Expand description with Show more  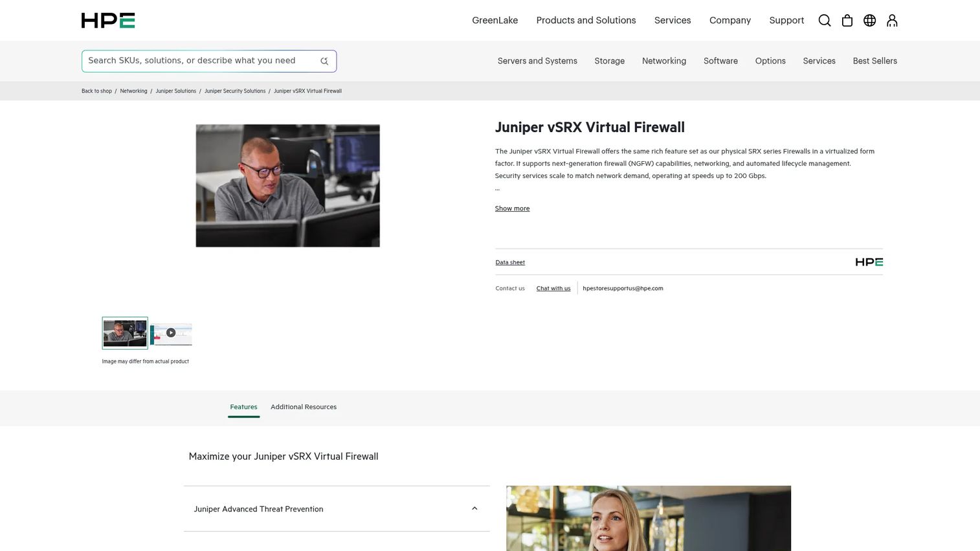tap(512, 208)
